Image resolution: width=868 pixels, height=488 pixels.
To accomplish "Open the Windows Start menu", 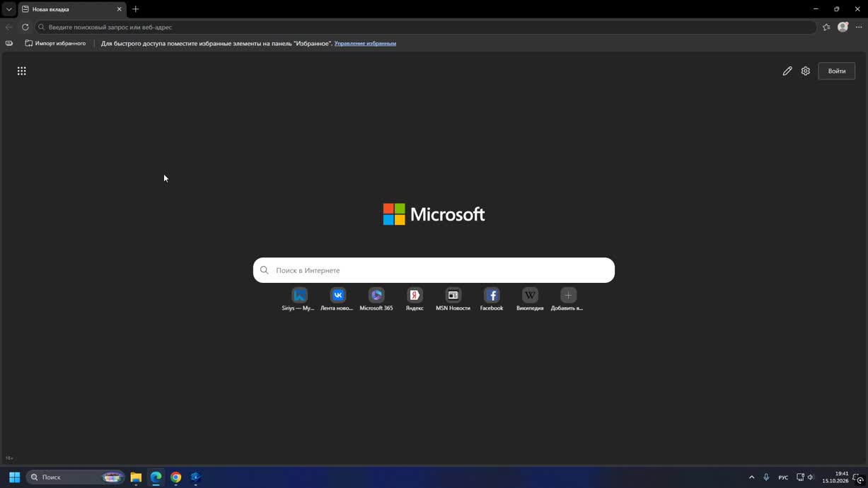I will click(14, 477).
